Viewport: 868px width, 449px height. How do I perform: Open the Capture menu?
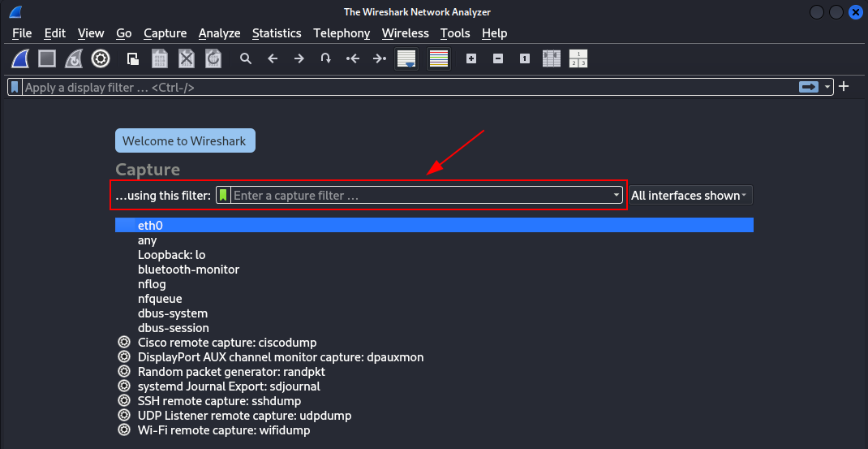click(165, 33)
